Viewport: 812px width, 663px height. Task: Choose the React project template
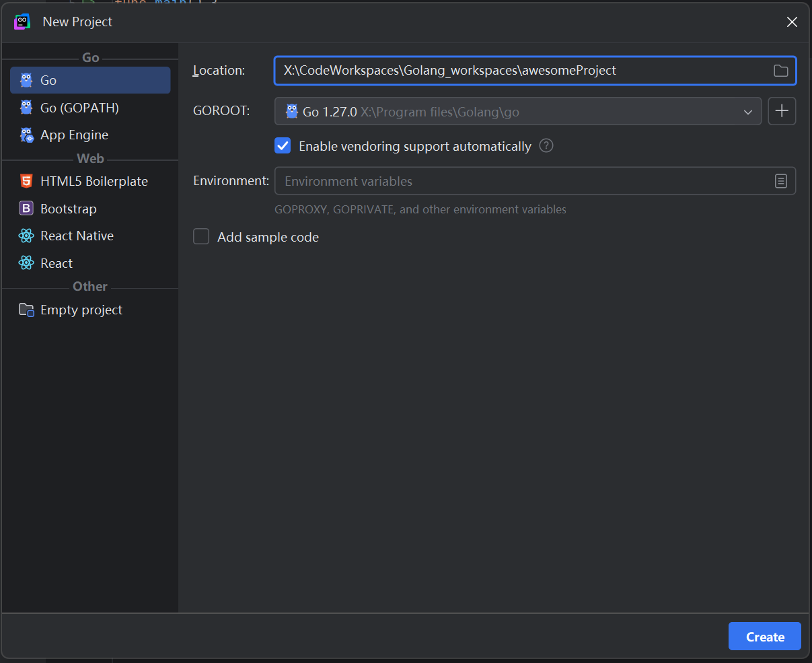(90, 263)
